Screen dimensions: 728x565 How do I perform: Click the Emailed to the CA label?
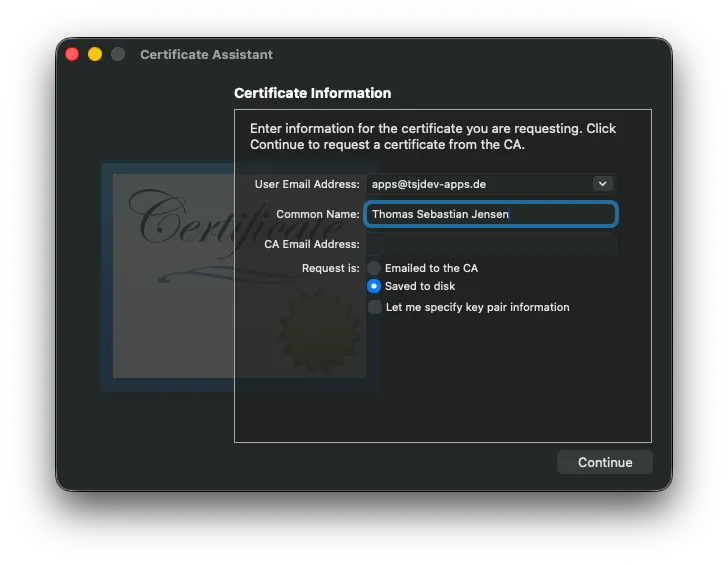pyautogui.click(x=431, y=268)
